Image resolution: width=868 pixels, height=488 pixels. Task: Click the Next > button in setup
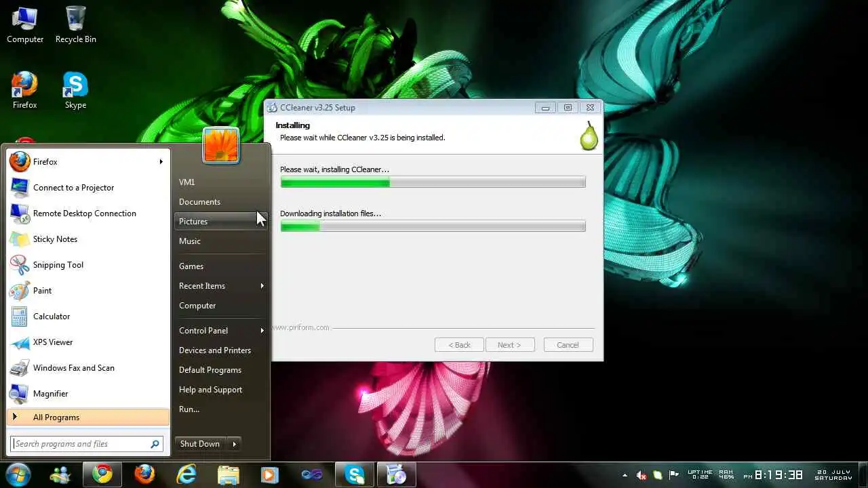coord(510,345)
